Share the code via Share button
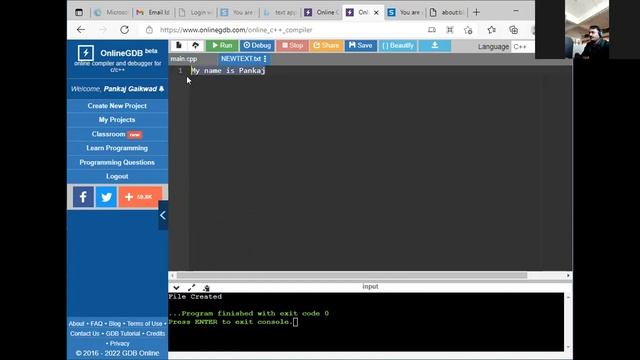 [x=326, y=45]
